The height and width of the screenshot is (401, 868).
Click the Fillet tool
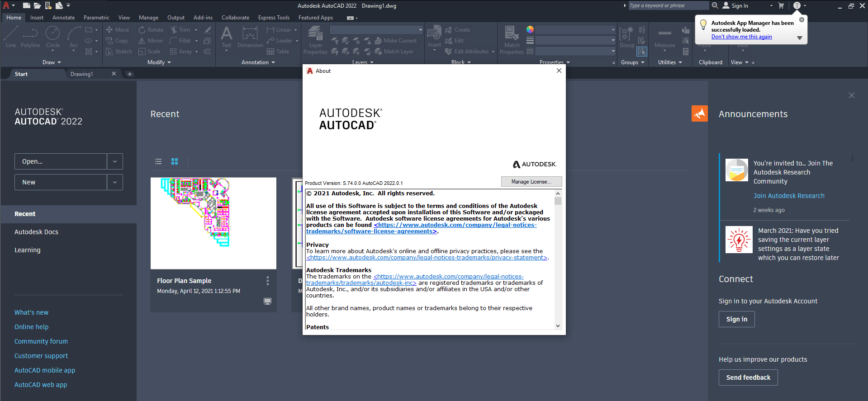pos(180,41)
